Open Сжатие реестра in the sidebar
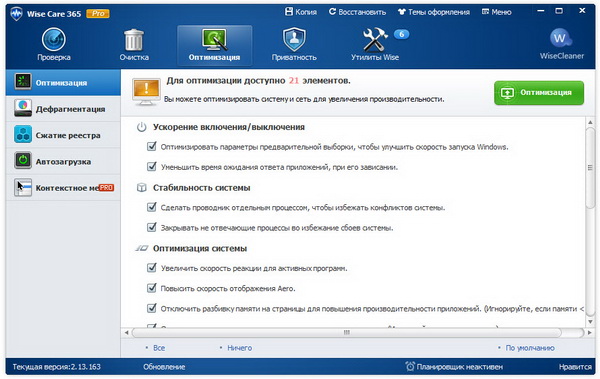Image resolution: width=600 pixels, height=379 pixels. 63,135
